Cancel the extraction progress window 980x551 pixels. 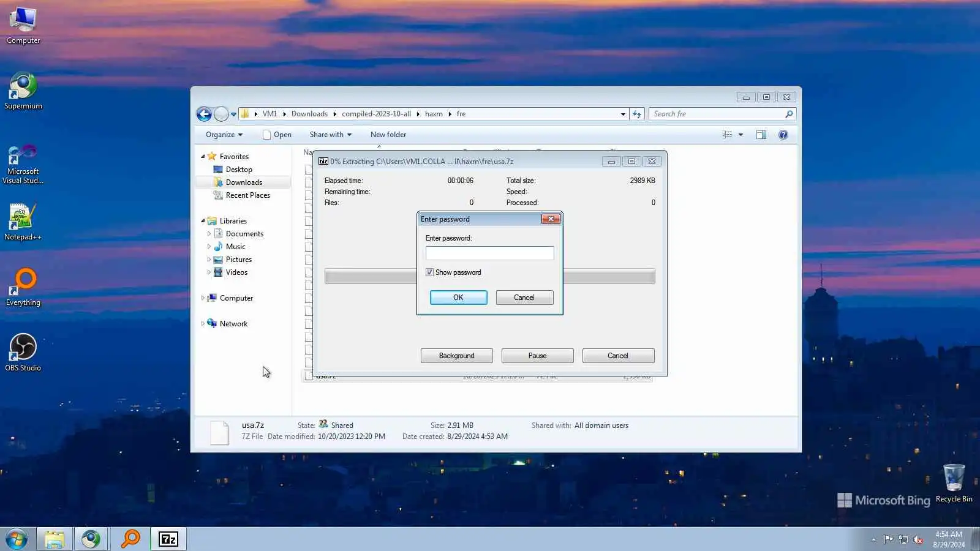(x=618, y=356)
